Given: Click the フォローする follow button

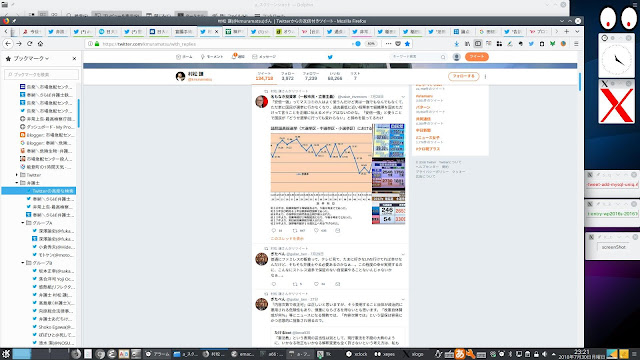Looking at the screenshot, I should coord(463,76).
